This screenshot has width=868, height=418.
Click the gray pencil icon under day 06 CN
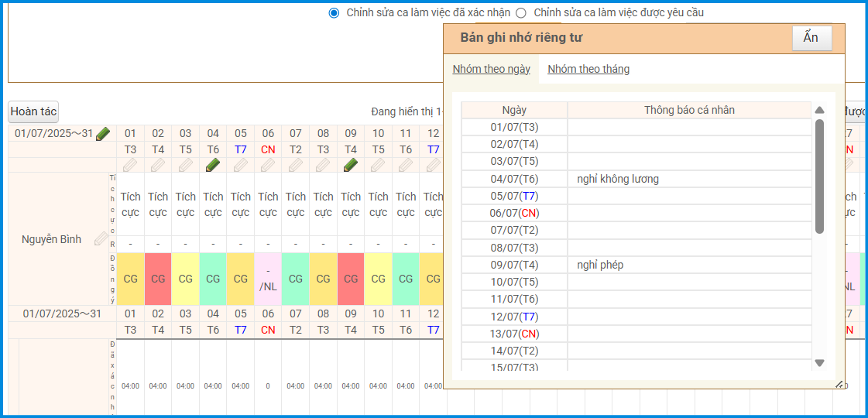(268, 165)
